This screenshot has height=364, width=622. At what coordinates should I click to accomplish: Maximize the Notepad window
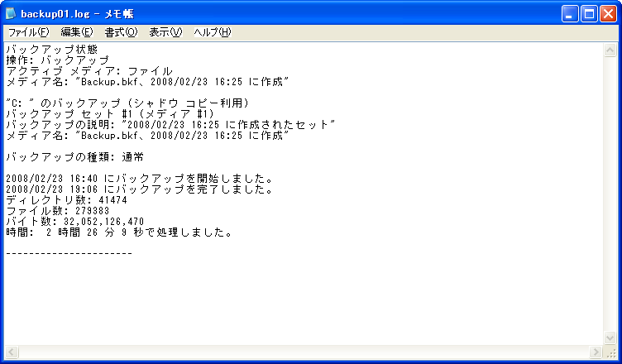coord(589,14)
